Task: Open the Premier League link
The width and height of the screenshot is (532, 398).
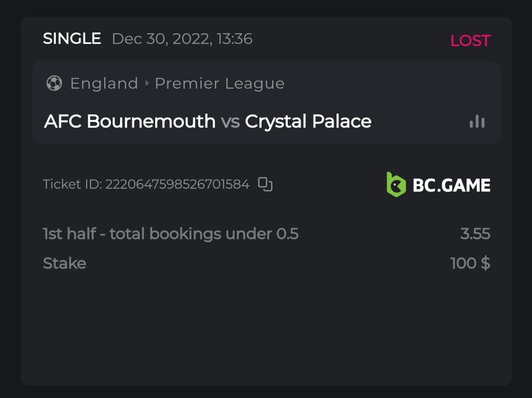Action: [x=219, y=83]
